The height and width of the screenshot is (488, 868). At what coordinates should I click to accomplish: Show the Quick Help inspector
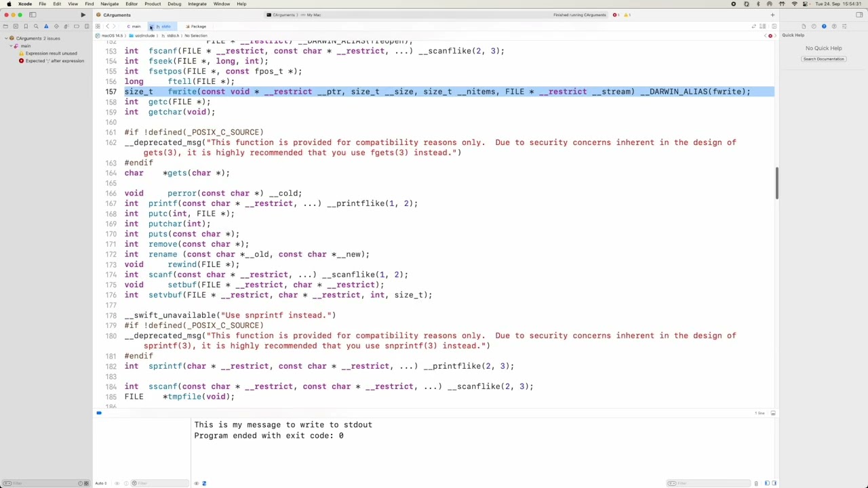pyautogui.click(x=824, y=26)
